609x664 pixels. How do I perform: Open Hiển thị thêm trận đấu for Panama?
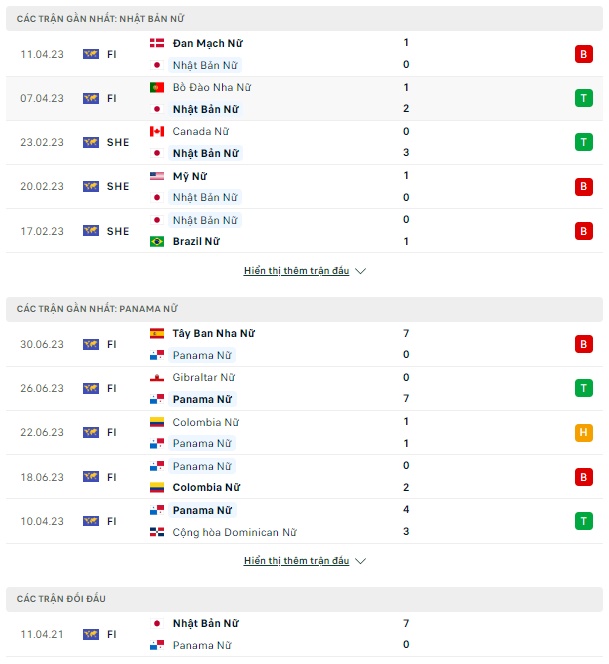point(296,561)
